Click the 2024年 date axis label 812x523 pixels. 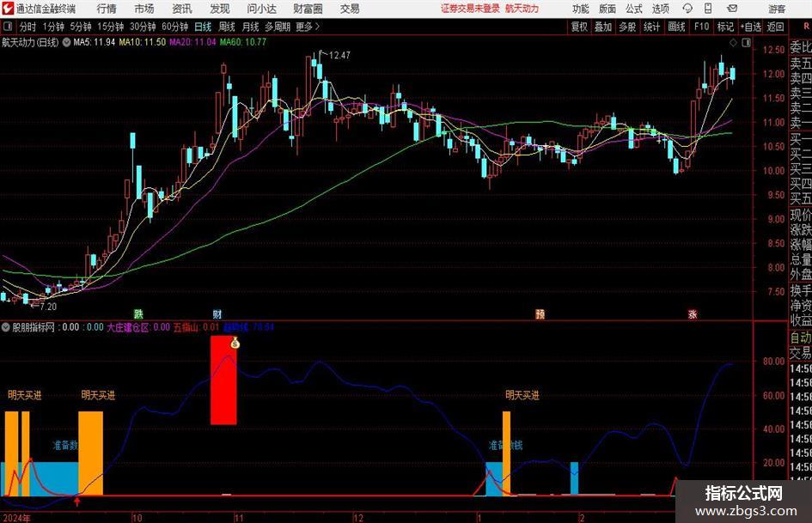click(x=17, y=518)
